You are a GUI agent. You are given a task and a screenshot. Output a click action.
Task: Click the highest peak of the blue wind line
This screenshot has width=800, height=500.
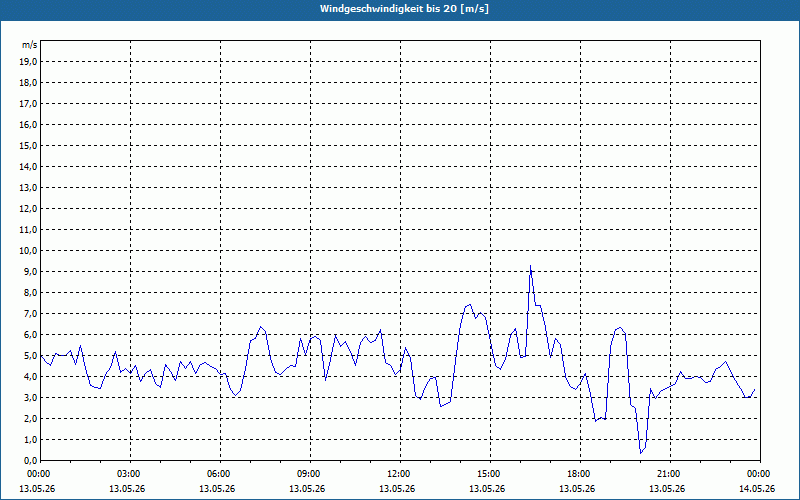[531, 266]
